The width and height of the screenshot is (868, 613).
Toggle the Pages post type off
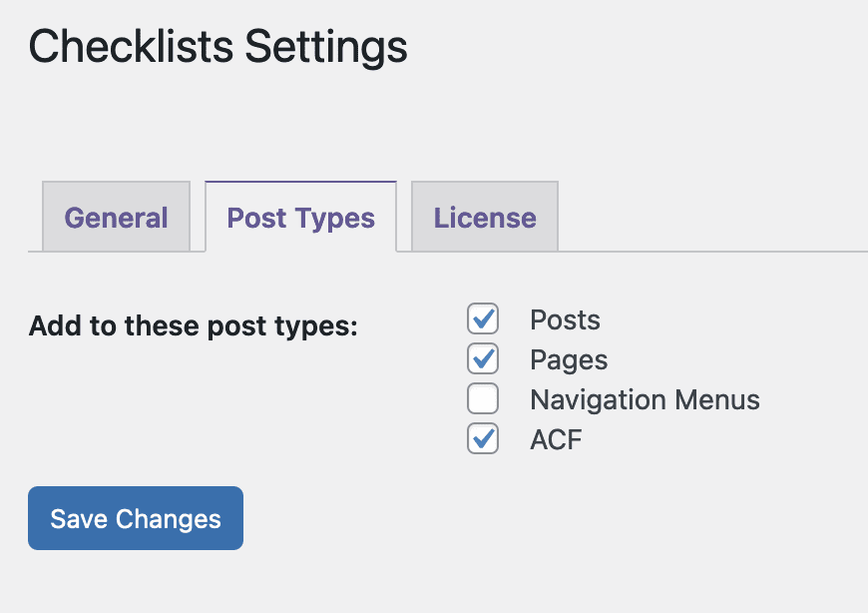[x=482, y=358]
